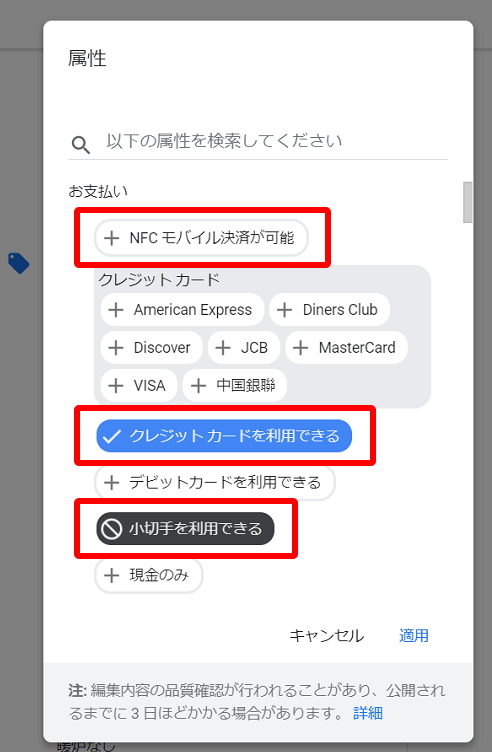This screenshot has width=492, height=752.
Task: Click the キャンセル button
Action: tap(327, 636)
